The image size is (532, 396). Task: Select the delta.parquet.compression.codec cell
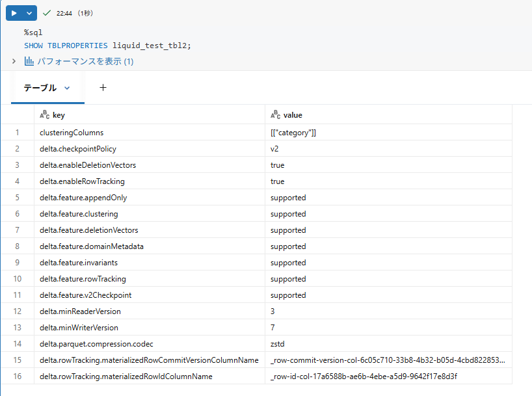tap(150, 344)
